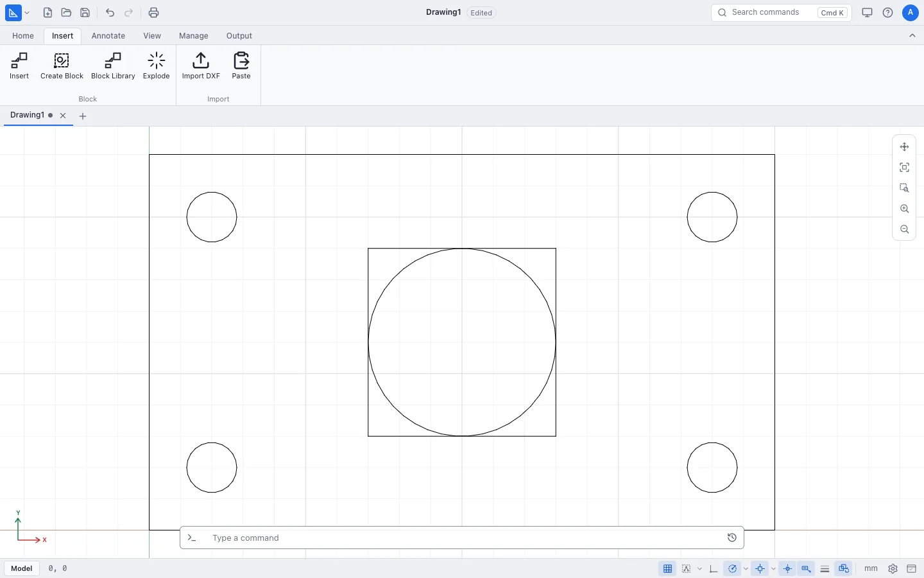Toggle line weight display in status bar

click(825, 568)
